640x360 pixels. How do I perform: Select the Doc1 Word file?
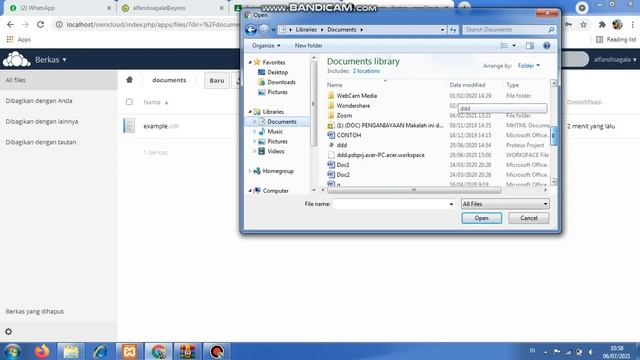tap(343, 165)
